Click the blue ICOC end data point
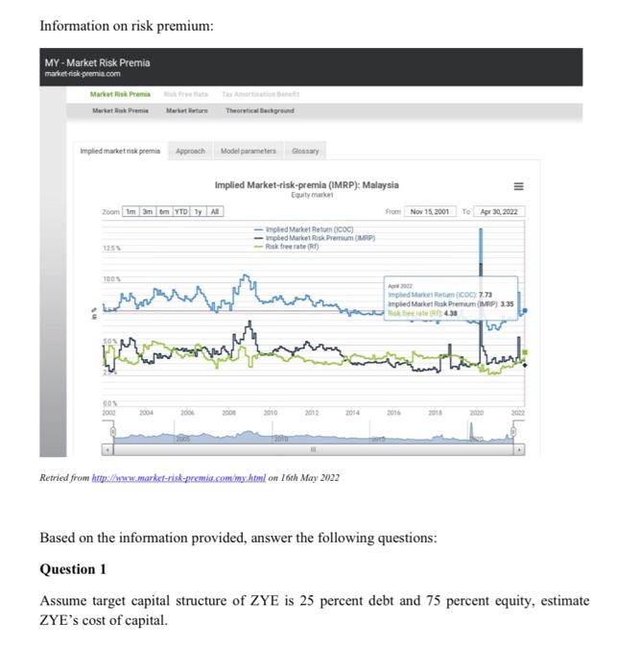This screenshot has width=639, height=672. pos(525,310)
